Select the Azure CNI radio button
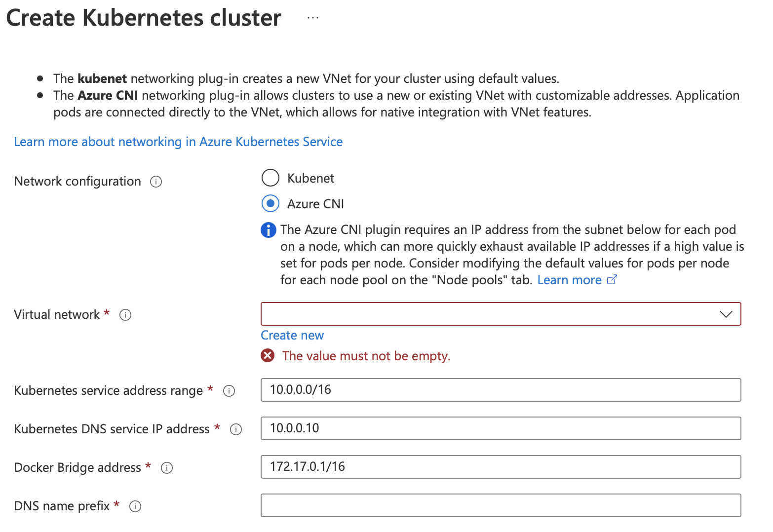The image size is (773, 532). click(x=271, y=203)
